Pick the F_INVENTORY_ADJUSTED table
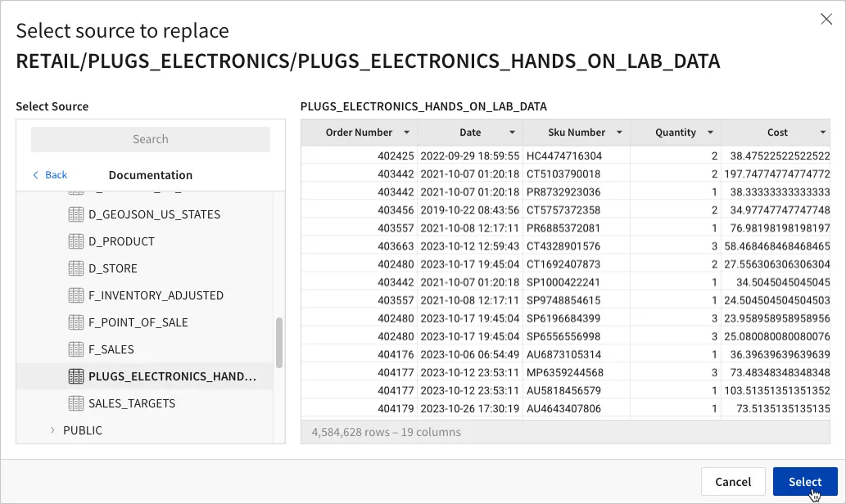Screen dimensions: 846x504 [145, 295]
